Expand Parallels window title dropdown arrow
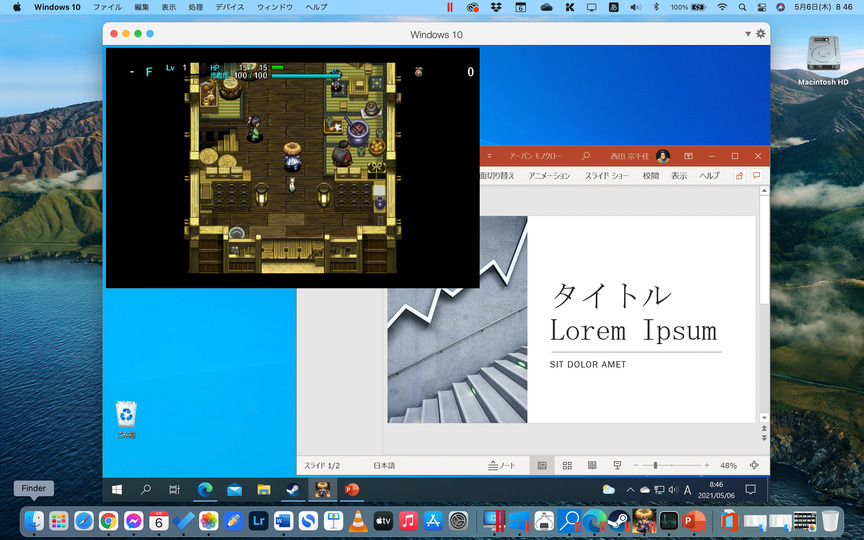The height and width of the screenshot is (540, 864). (748, 34)
